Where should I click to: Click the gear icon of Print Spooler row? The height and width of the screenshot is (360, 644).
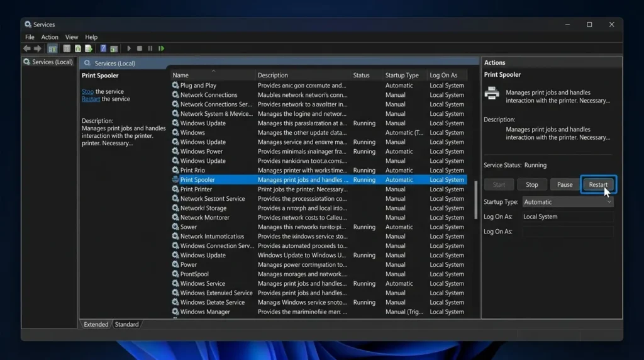click(175, 179)
